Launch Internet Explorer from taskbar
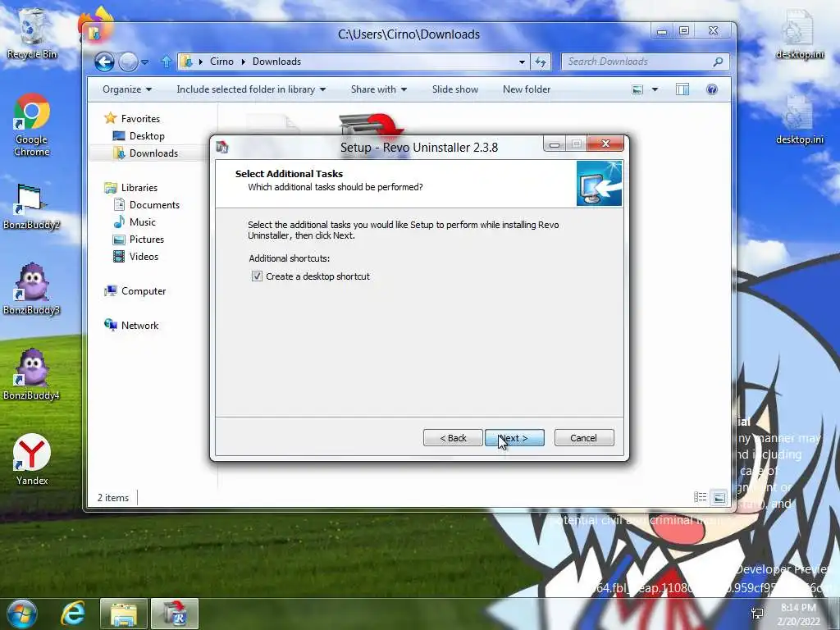The height and width of the screenshot is (630, 840). [x=73, y=614]
